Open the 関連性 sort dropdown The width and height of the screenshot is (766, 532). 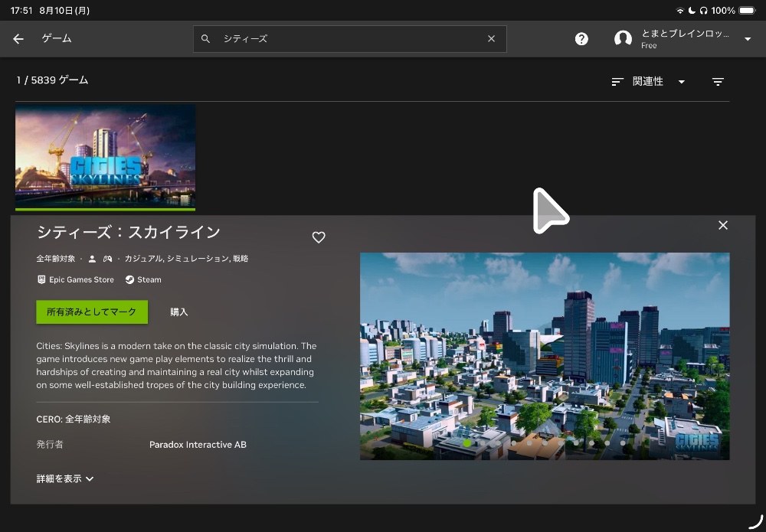(x=659, y=81)
